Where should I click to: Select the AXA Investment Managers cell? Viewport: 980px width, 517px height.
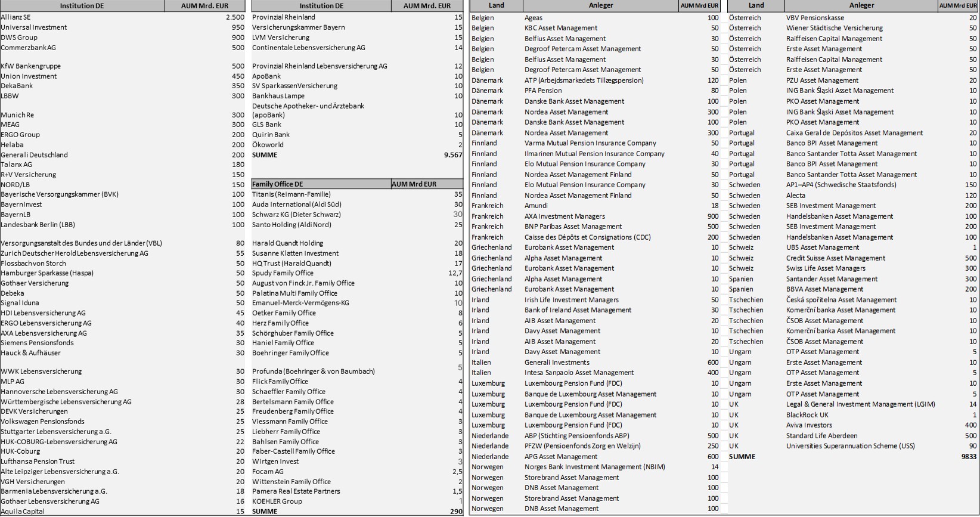point(565,216)
